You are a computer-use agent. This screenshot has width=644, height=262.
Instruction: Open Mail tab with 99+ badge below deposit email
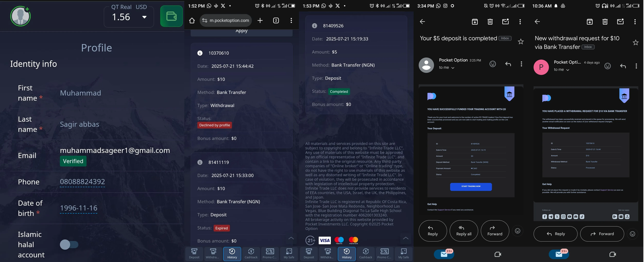[x=444, y=254]
